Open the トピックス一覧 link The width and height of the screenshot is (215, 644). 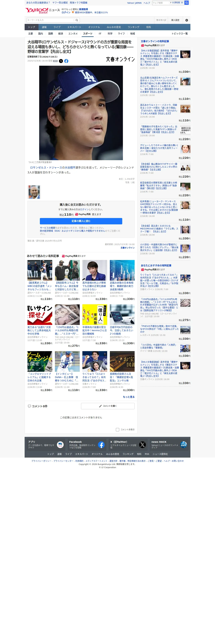[180, 34]
